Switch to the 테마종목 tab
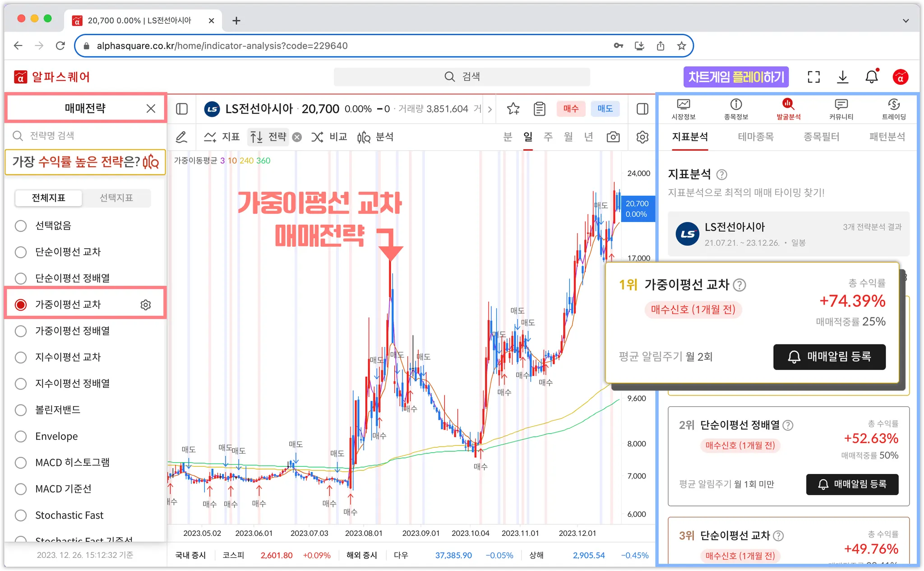Screen dimensions: 924x571 [756, 137]
